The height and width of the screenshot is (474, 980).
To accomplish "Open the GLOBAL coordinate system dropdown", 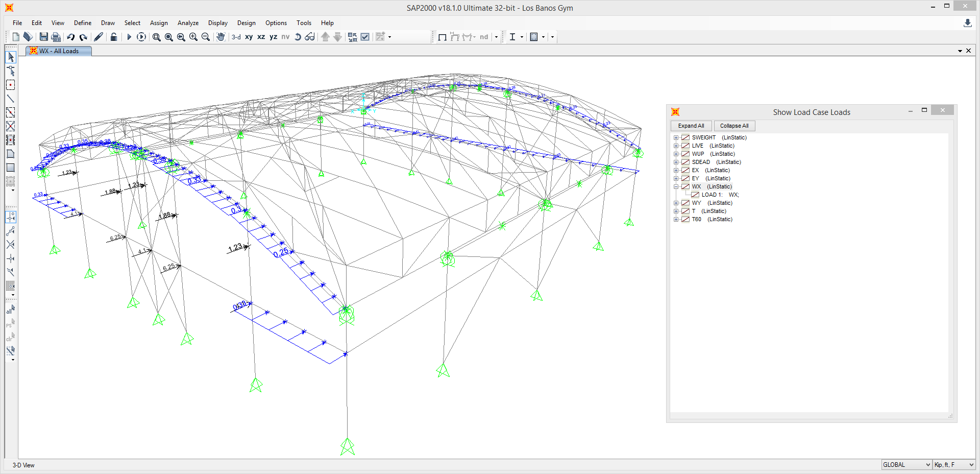I will coord(906,465).
